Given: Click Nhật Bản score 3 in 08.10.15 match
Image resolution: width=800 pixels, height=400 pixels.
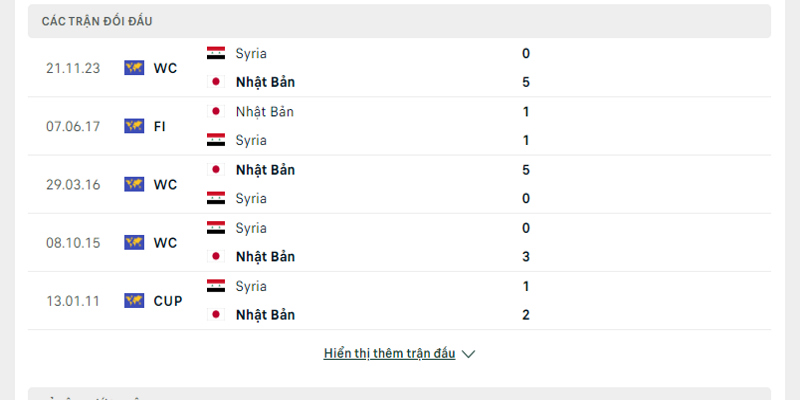Looking at the screenshot, I should pyautogui.click(x=526, y=257).
